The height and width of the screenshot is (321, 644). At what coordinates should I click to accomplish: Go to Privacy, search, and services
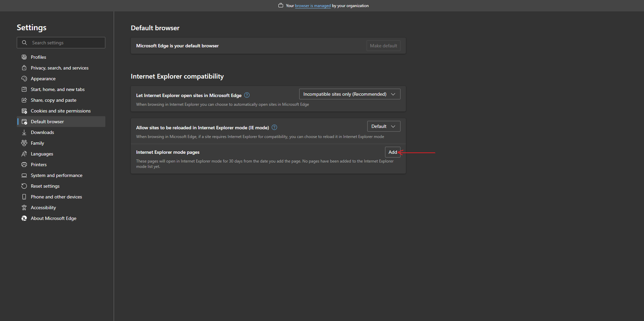pos(61,68)
